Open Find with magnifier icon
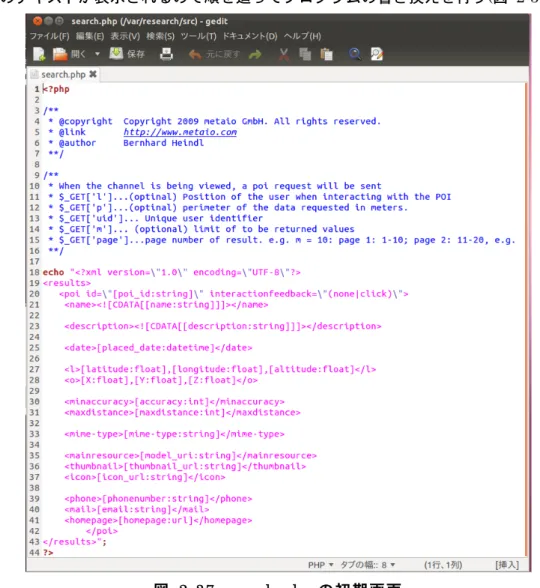The image size is (540, 588). [x=355, y=55]
